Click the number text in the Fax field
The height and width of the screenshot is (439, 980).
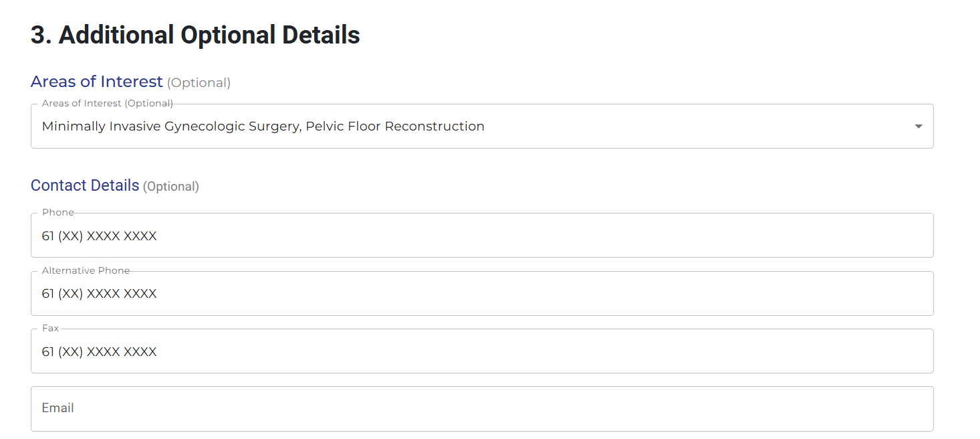click(x=100, y=352)
